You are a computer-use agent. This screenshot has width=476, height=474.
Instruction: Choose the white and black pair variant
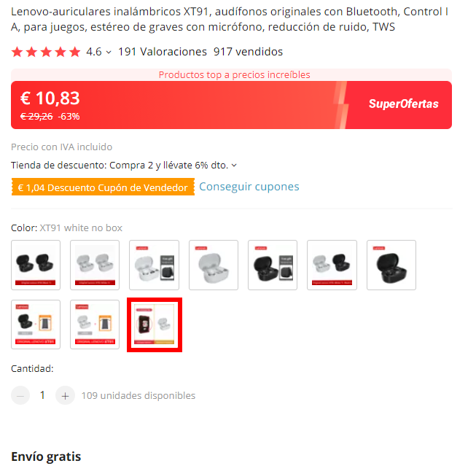click(x=332, y=265)
